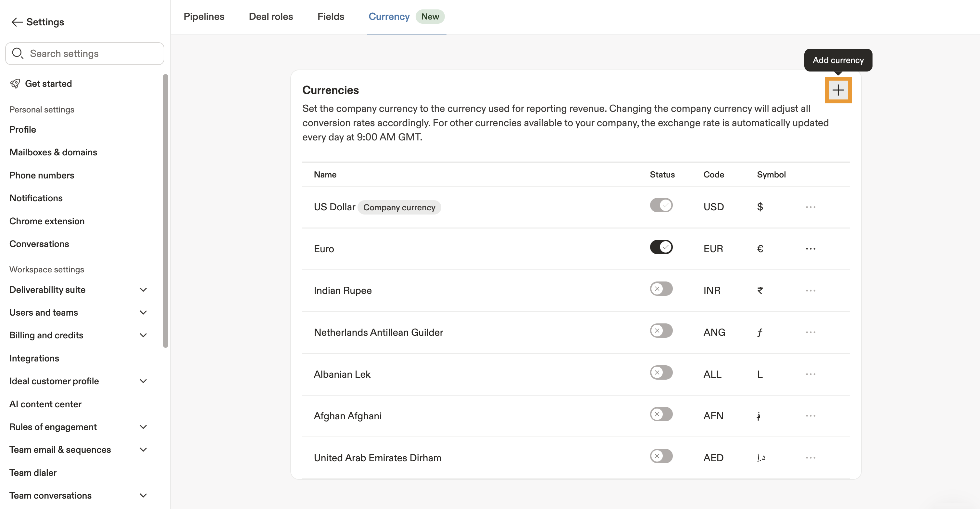Expand the Users and teams section
The width and height of the screenshot is (980, 509).
[x=143, y=313]
